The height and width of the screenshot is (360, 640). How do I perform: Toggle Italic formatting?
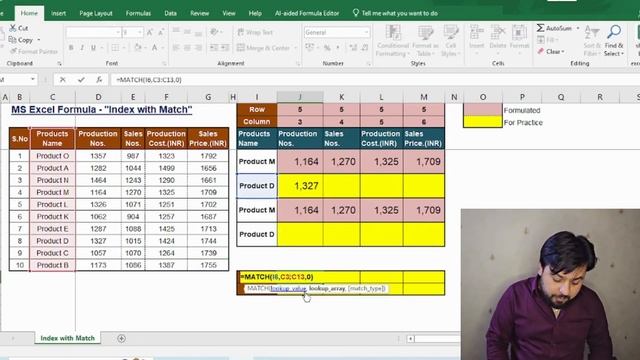coord(82,48)
